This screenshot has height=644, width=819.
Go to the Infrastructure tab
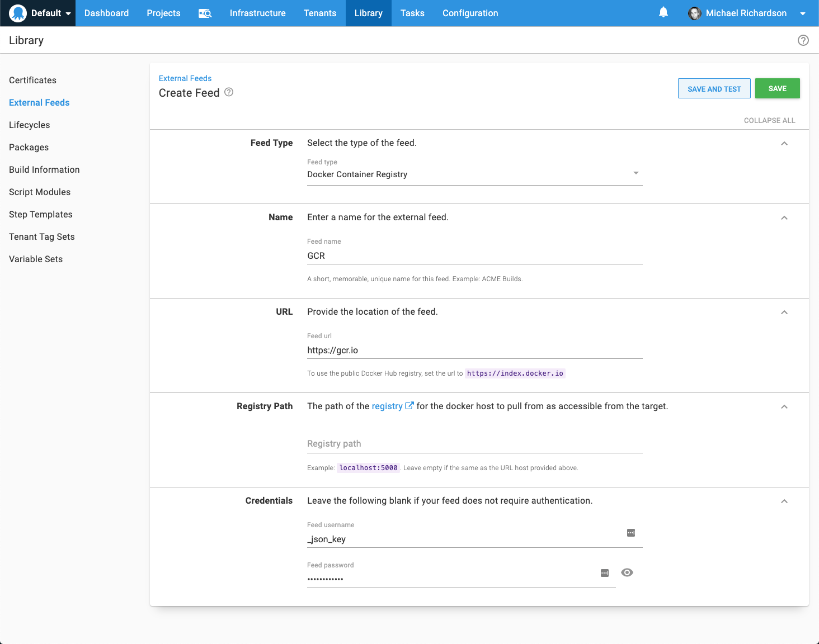(257, 13)
